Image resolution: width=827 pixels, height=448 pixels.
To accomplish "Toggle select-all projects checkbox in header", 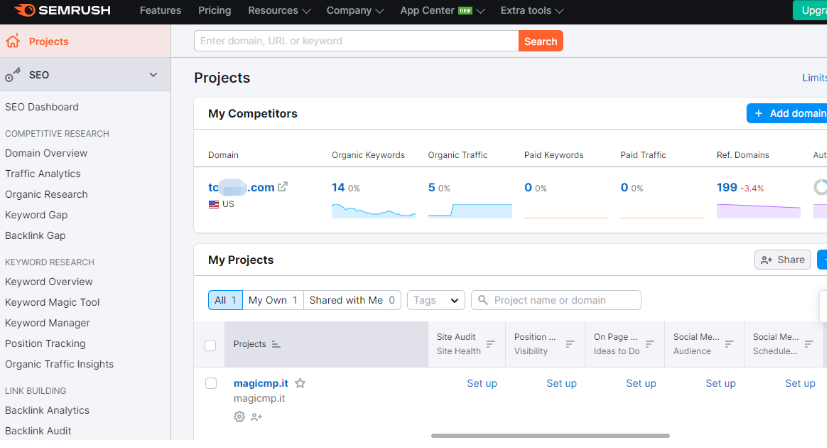I will 210,345.
